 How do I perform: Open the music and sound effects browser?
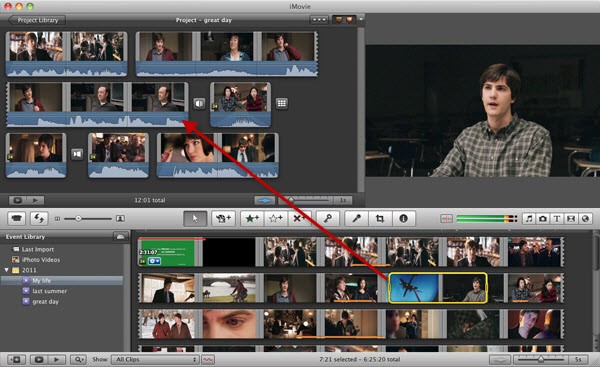point(529,219)
